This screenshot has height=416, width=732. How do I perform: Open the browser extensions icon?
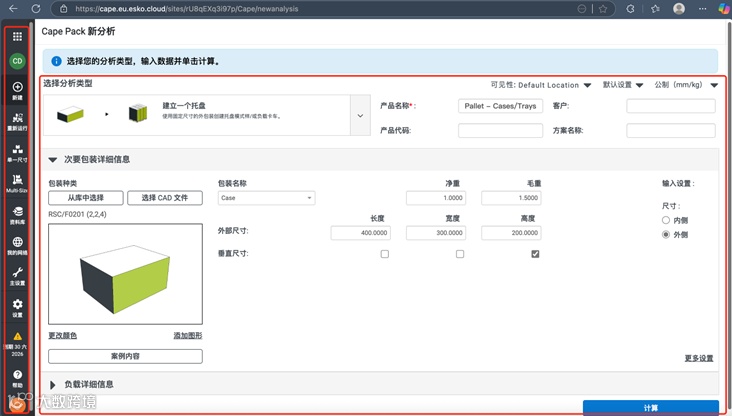tap(630, 8)
